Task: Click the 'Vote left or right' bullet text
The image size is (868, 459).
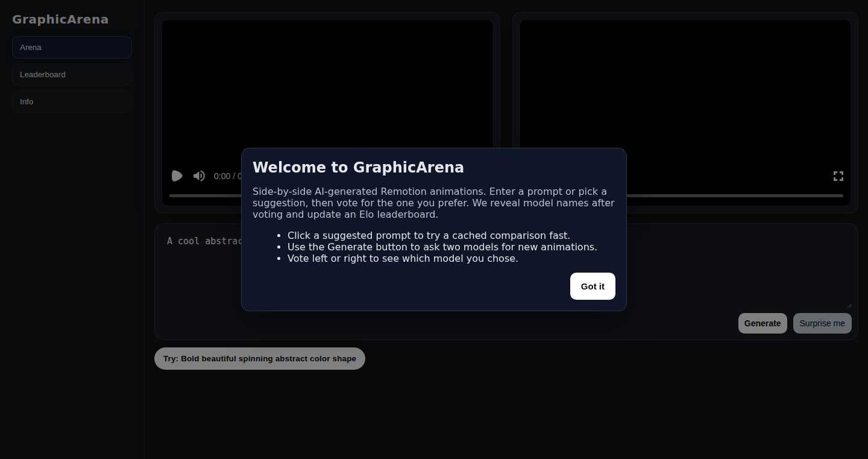Action: click(403, 259)
